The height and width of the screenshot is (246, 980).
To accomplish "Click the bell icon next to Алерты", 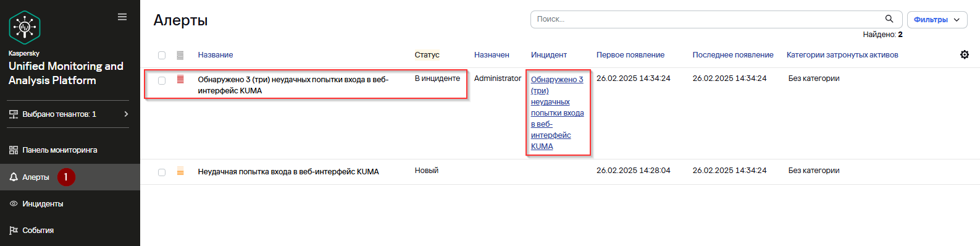I will coord(14,177).
